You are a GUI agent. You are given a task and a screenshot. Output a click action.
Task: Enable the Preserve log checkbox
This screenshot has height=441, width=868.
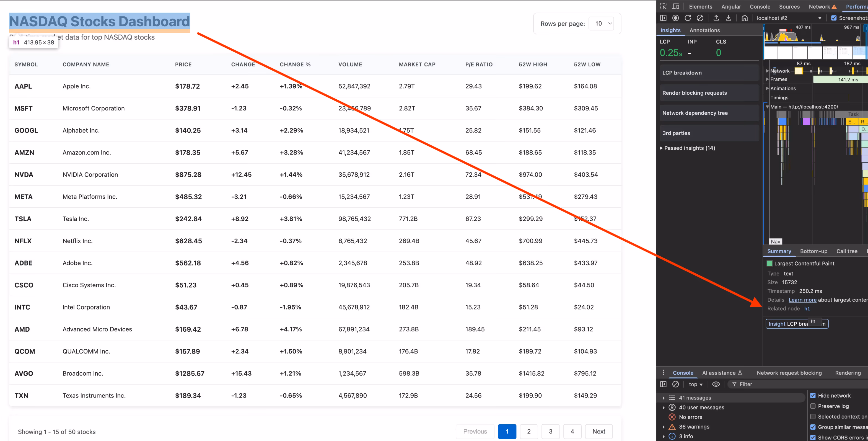pos(813,406)
